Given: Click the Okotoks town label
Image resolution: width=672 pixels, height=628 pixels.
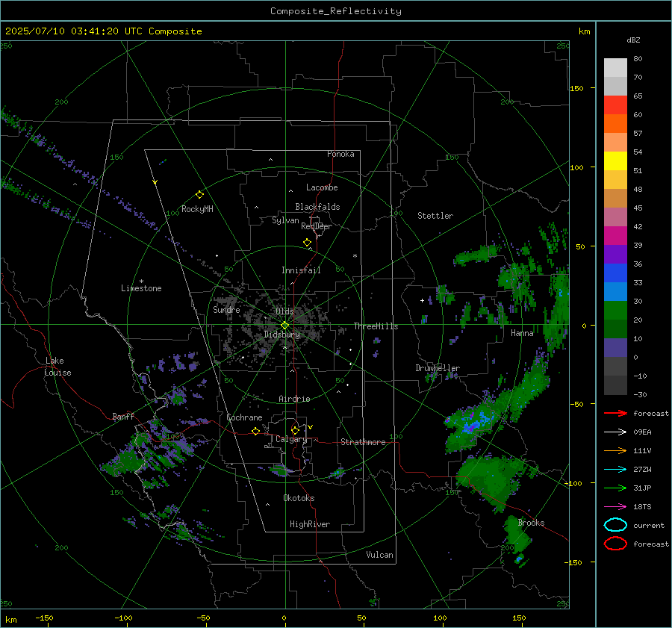Looking at the screenshot, I should pyautogui.click(x=299, y=498).
